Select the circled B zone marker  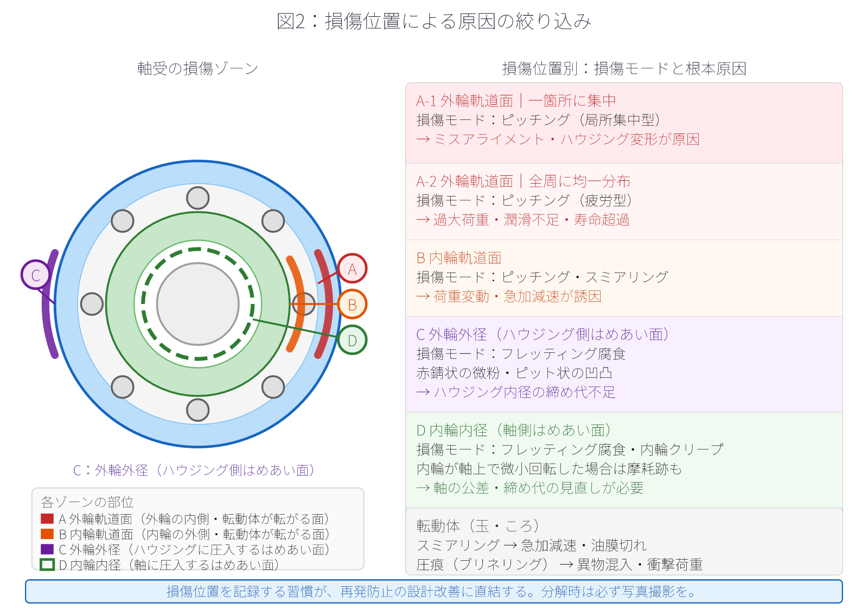[352, 303]
